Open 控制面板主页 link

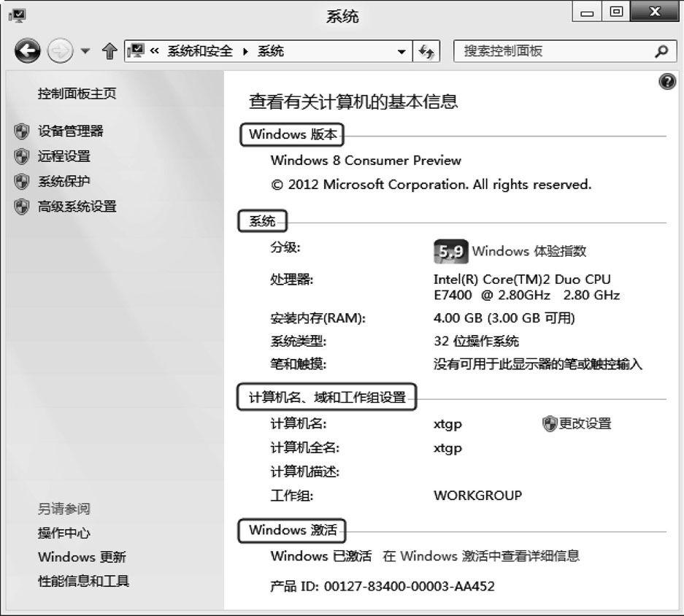coord(77,93)
